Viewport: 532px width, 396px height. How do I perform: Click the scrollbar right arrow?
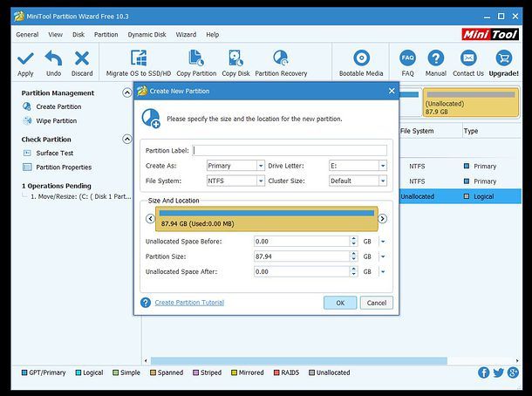coord(517,361)
